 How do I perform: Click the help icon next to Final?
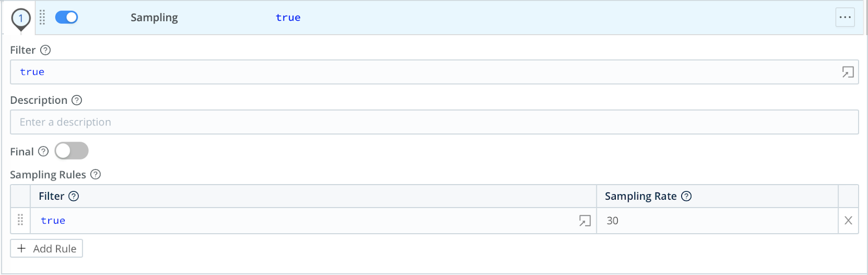tap(44, 151)
